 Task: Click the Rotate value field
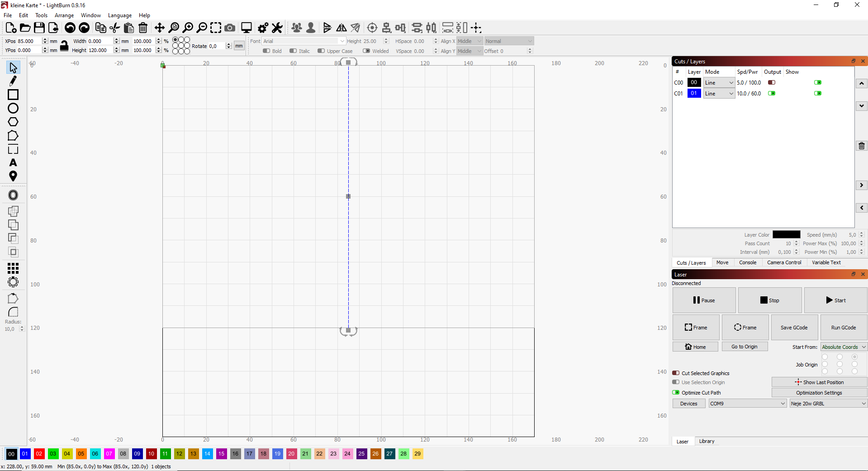[x=216, y=46]
